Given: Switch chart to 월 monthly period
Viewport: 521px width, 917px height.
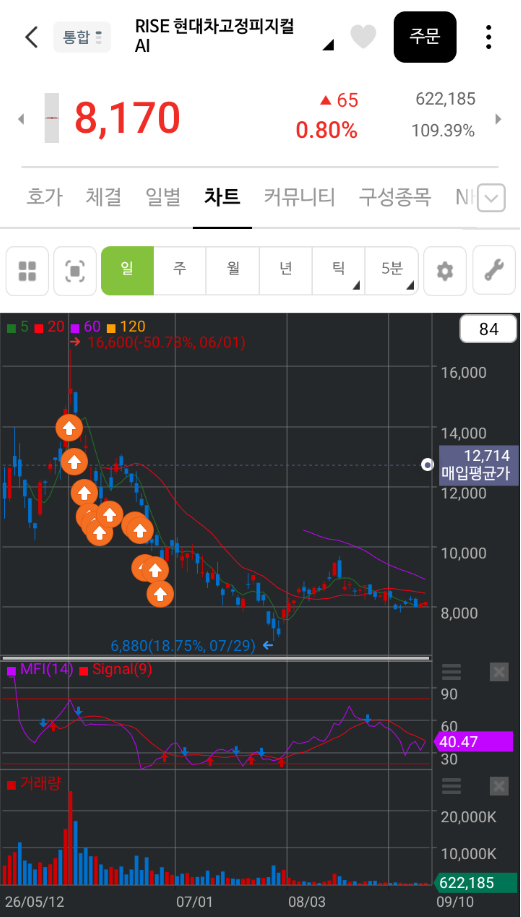Looking at the screenshot, I should click(x=233, y=271).
